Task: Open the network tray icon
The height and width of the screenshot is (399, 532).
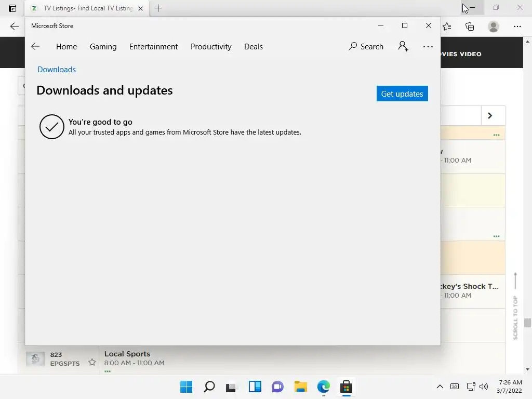Action: [x=471, y=387]
